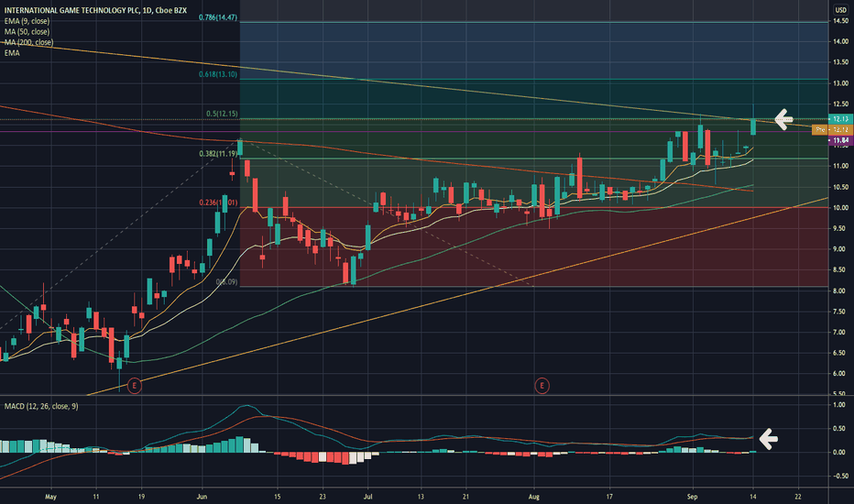Click the 0.618(13.10) Fibonacci level label
Viewport: 854px width, 504px height.
pyautogui.click(x=218, y=74)
